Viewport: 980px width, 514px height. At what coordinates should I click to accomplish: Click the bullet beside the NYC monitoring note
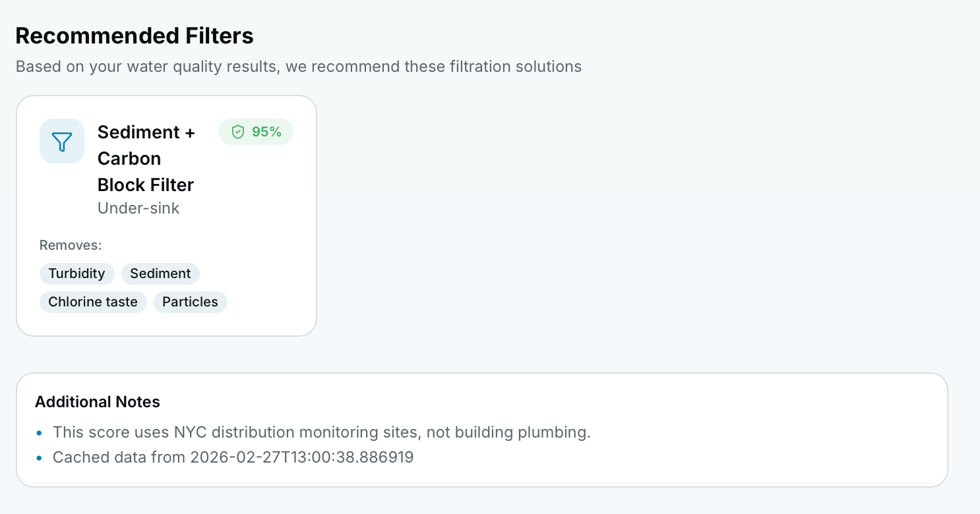40,433
